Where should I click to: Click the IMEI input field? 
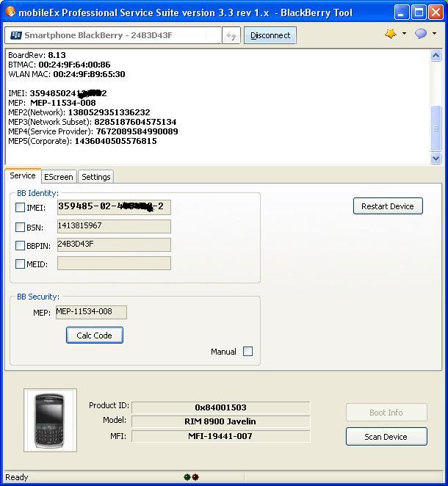(114, 207)
